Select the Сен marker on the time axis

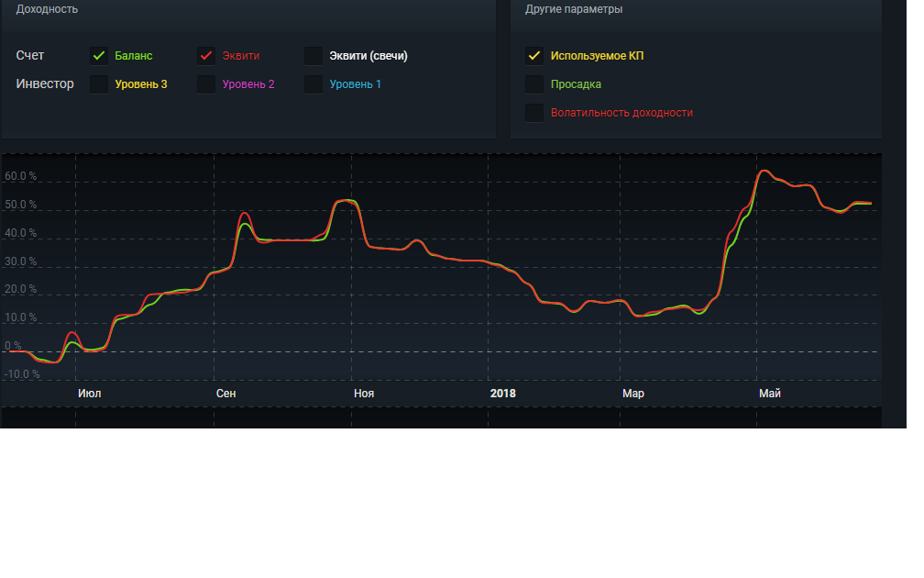pyautogui.click(x=226, y=394)
